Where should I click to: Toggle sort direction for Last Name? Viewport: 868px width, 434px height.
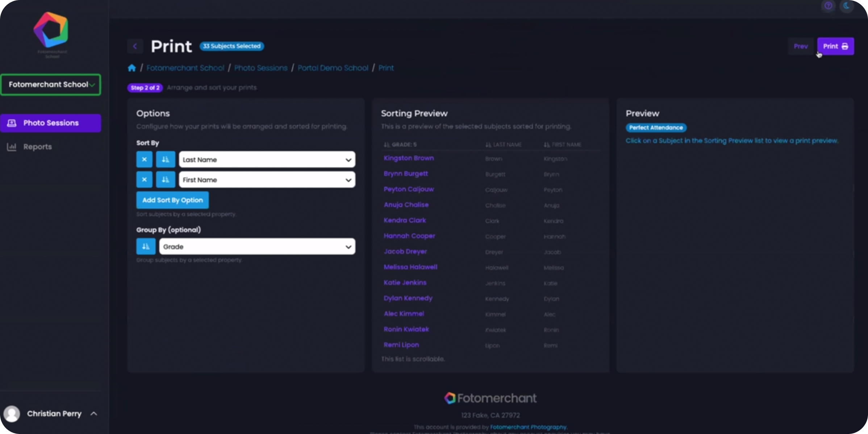[166, 159]
